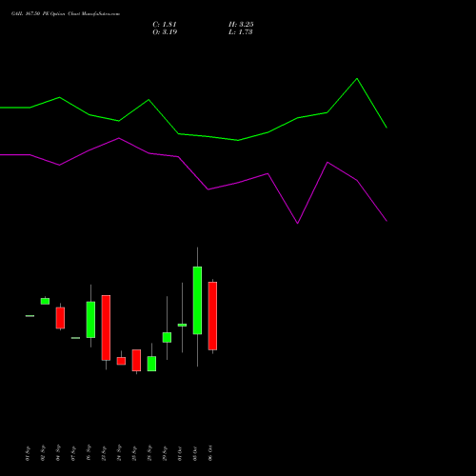Click the closing price value C: 1.81
The height and width of the screenshot is (476, 476).
165,25
